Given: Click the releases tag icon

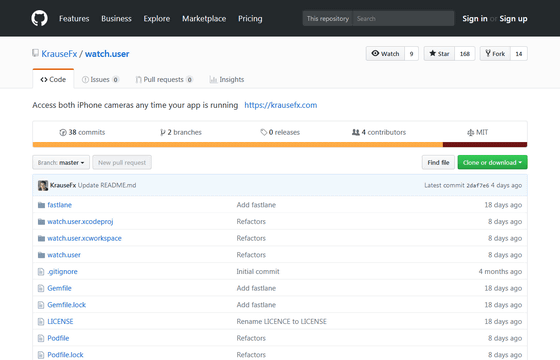Looking at the screenshot, I should [264, 132].
